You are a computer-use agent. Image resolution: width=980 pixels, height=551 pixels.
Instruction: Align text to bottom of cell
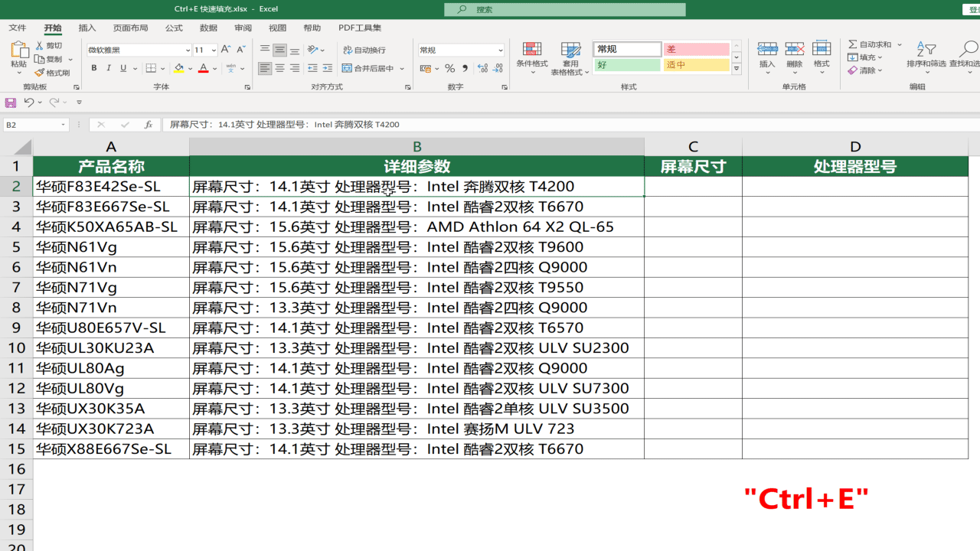click(295, 50)
